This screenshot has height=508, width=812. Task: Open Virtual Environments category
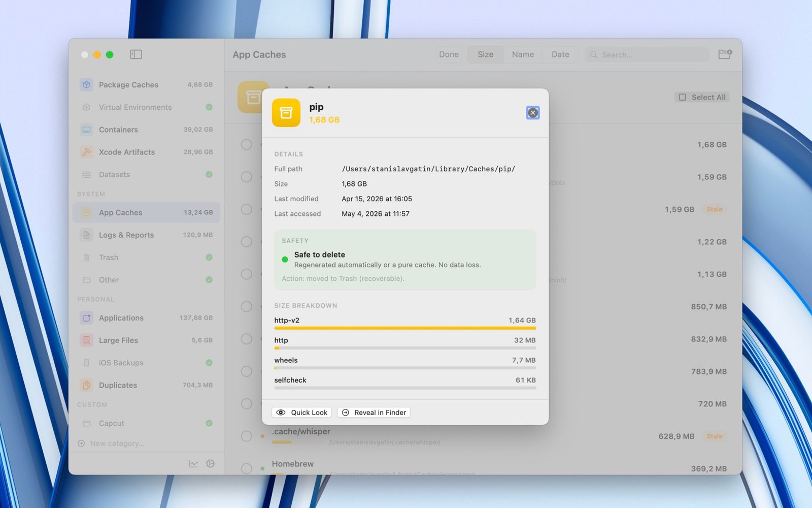click(146, 107)
